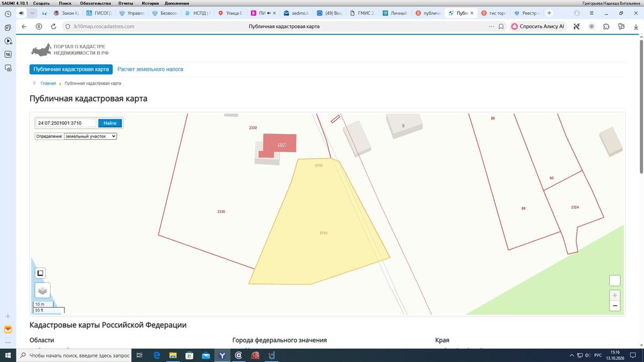
Task: Click the Главная breadcrumb link
Action: [x=48, y=84]
